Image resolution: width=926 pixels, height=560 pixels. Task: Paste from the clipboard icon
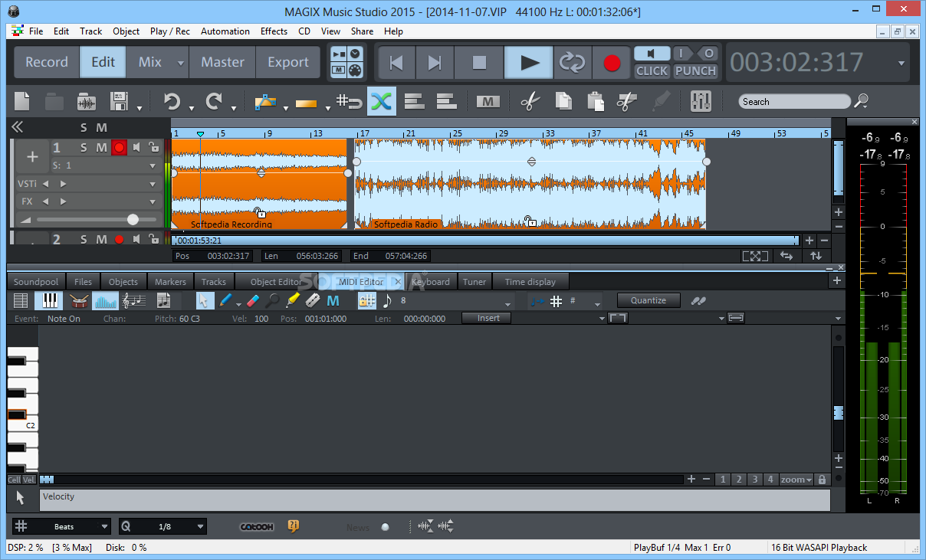pyautogui.click(x=595, y=101)
